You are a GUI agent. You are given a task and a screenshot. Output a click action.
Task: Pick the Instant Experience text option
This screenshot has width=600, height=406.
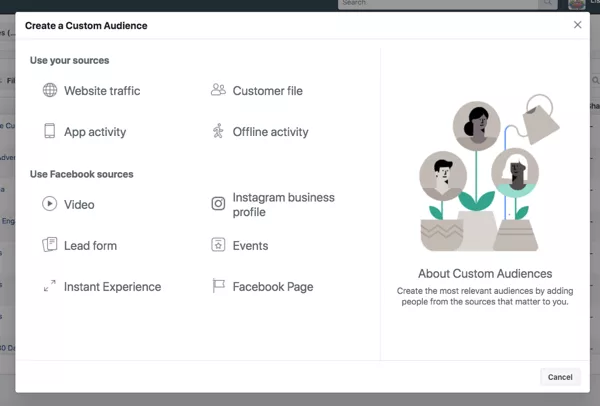pyautogui.click(x=112, y=287)
